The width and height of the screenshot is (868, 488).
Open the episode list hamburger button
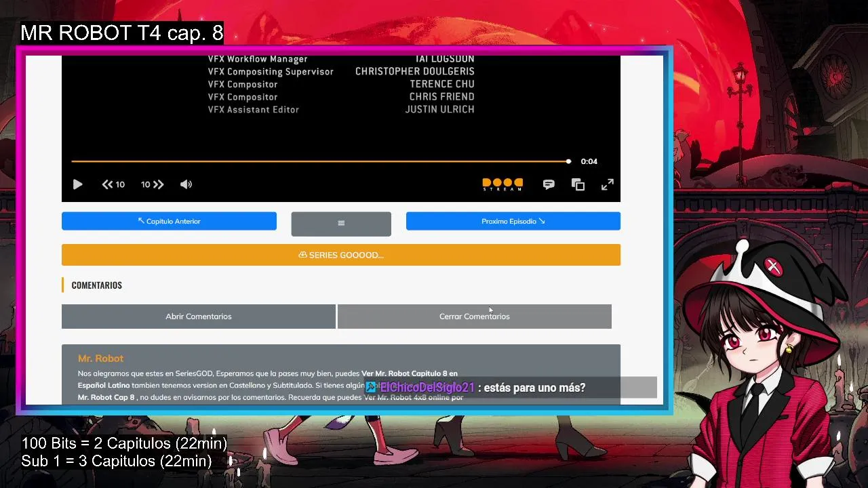[341, 224]
